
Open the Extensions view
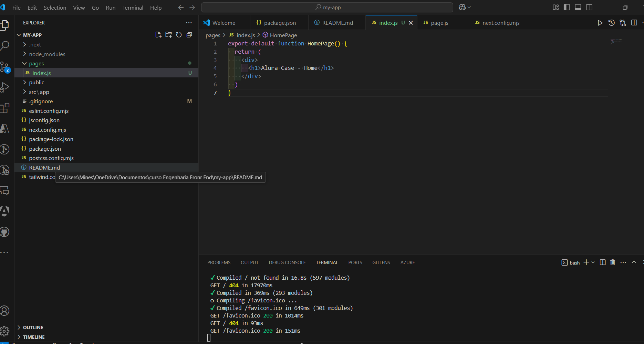pyautogui.click(x=4, y=108)
